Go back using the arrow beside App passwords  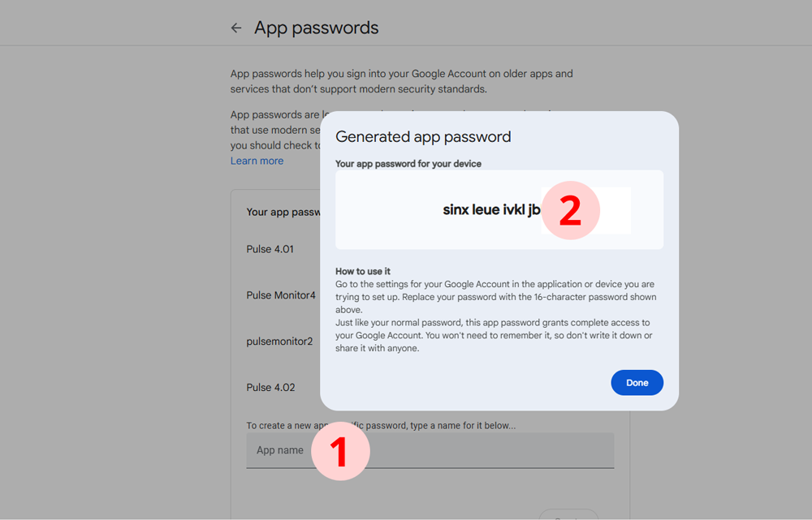pyautogui.click(x=236, y=28)
